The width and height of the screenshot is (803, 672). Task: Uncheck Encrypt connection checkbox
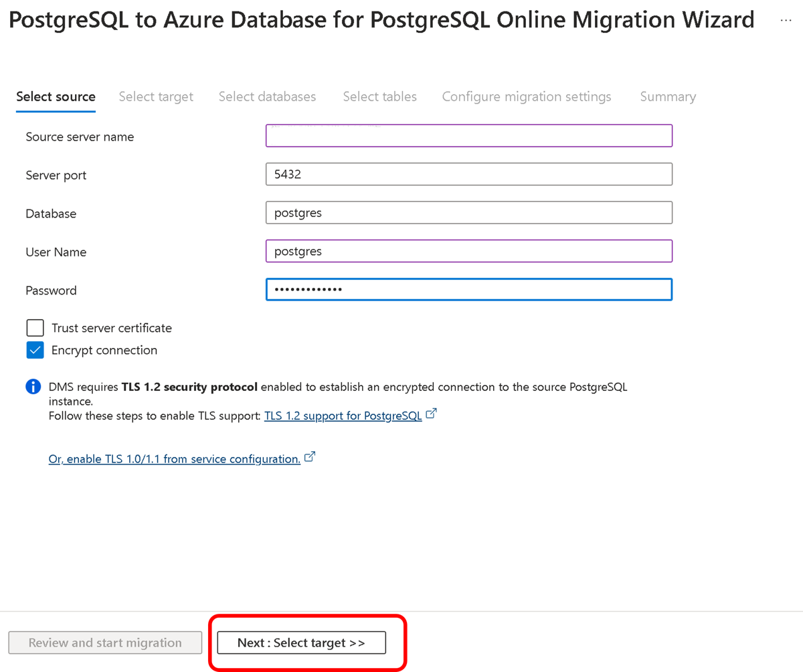[35, 350]
